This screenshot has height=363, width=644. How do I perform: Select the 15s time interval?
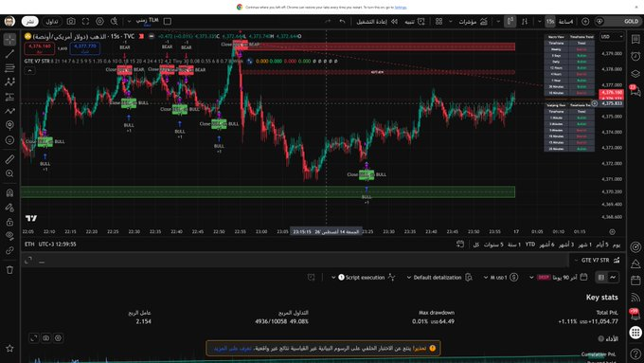[x=550, y=22]
